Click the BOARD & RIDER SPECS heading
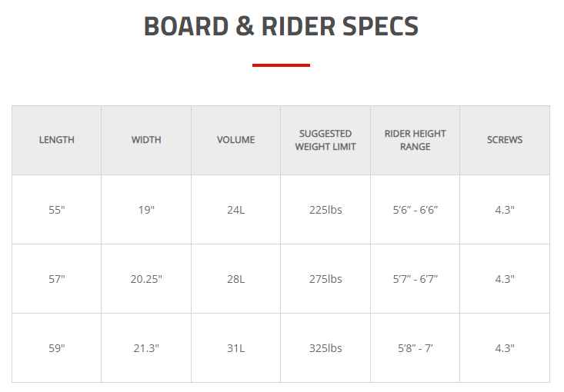The width and height of the screenshot is (564, 392). (x=281, y=26)
